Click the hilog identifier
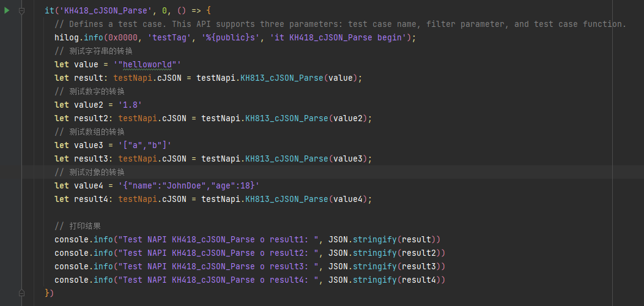Image resolution: width=644 pixels, height=306 pixels. tap(67, 38)
